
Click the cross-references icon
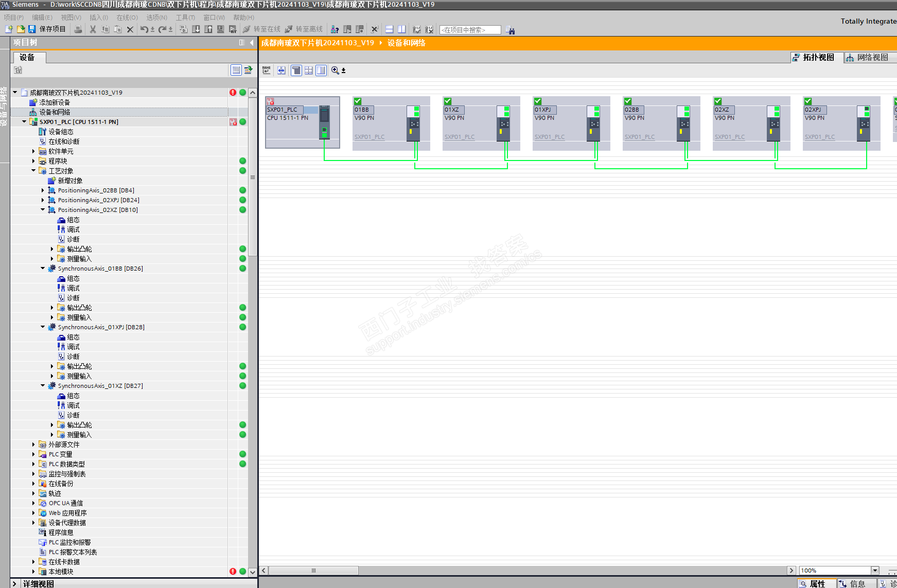374,29
